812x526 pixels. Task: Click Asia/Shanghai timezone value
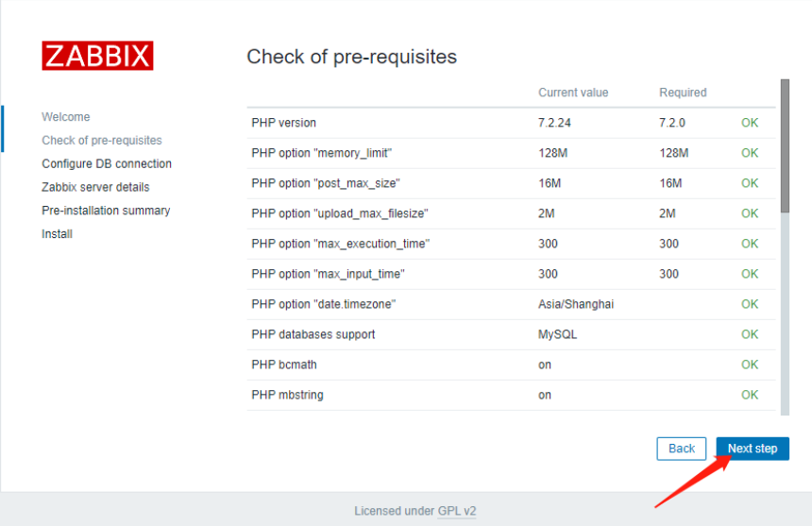577,304
